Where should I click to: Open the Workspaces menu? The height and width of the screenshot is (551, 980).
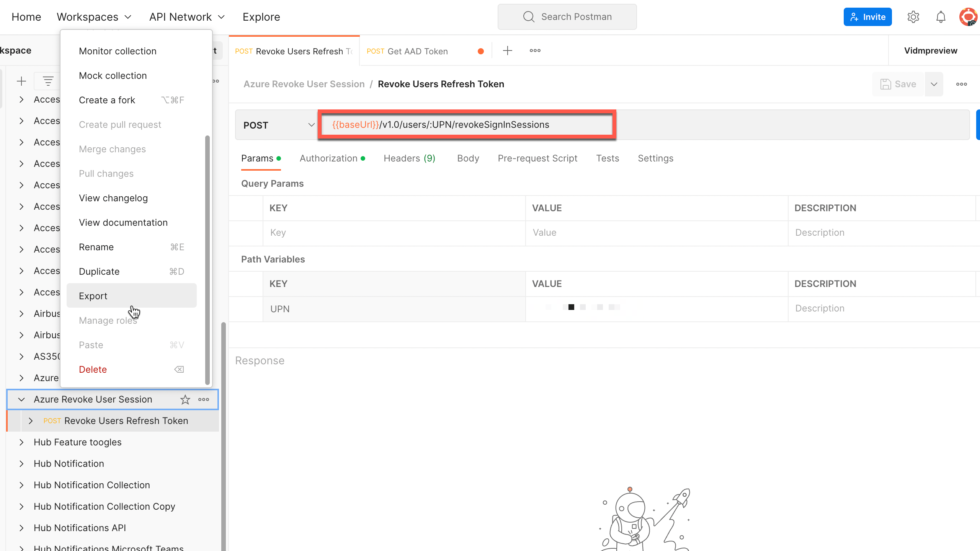(x=94, y=17)
